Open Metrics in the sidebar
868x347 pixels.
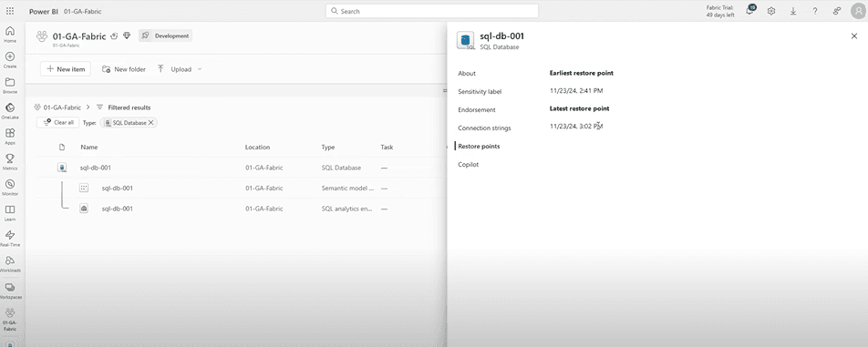click(x=10, y=161)
